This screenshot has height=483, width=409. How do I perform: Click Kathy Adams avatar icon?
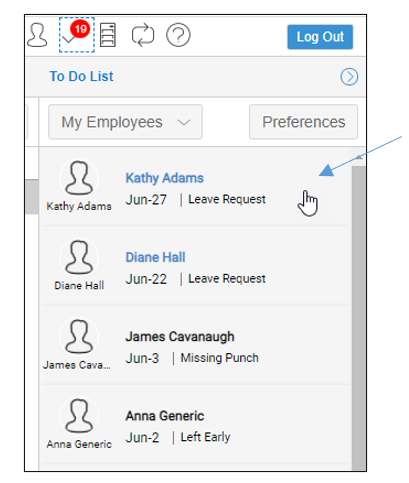click(x=79, y=178)
